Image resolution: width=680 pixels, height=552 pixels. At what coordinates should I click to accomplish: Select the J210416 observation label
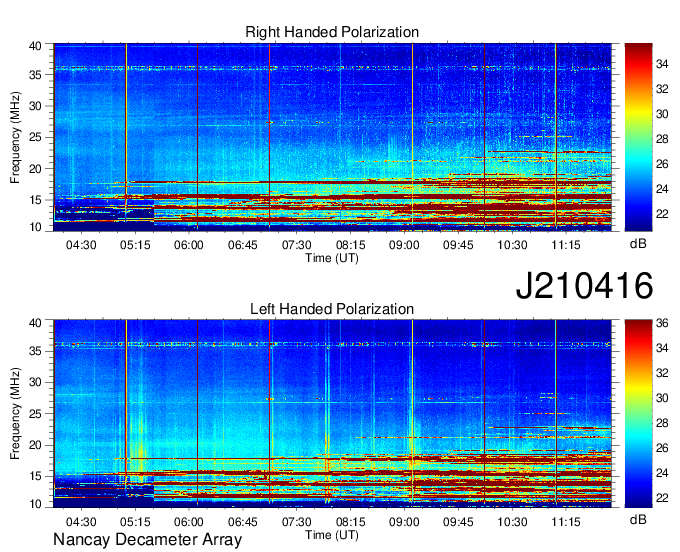point(584,285)
